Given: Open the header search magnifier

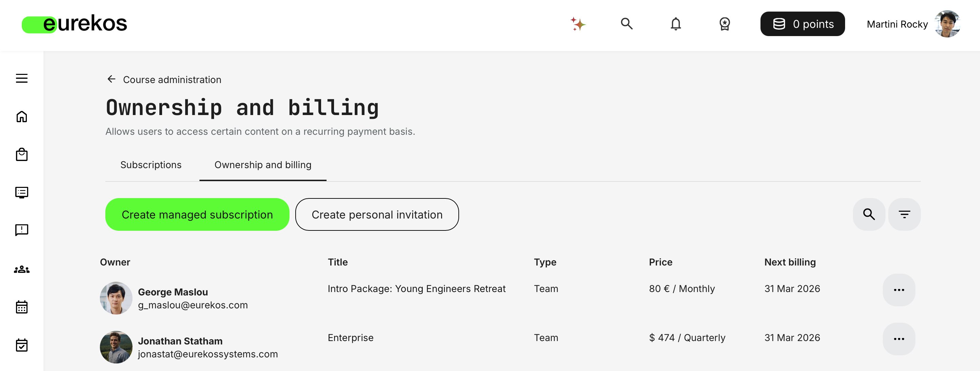Looking at the screenshot, I should point(627,23).
